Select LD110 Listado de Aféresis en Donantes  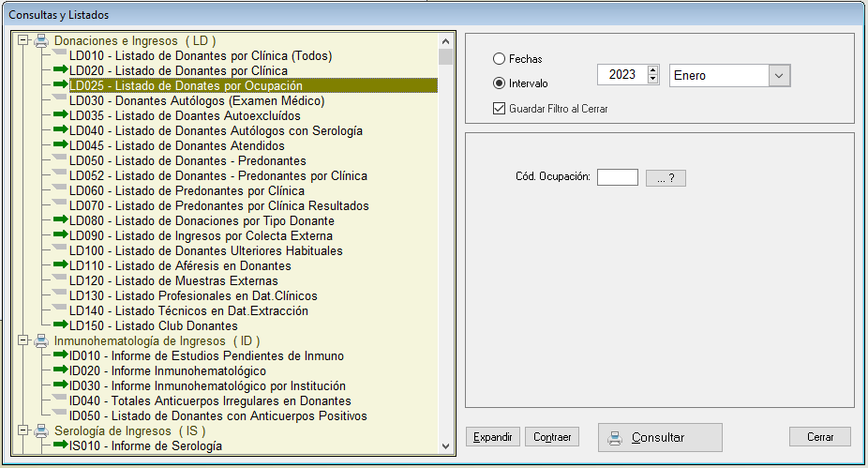180,266
